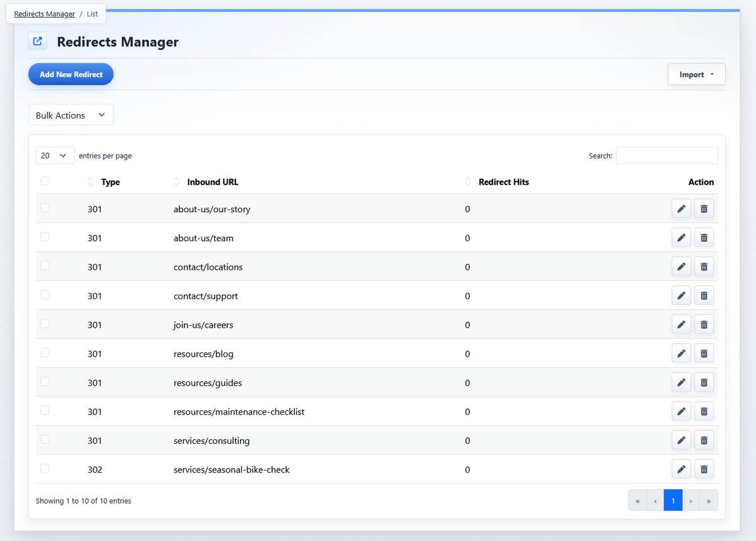Check the contact/locations row checkbox
The height and width of the screenshot is (541, 756).
click(44, 265)
